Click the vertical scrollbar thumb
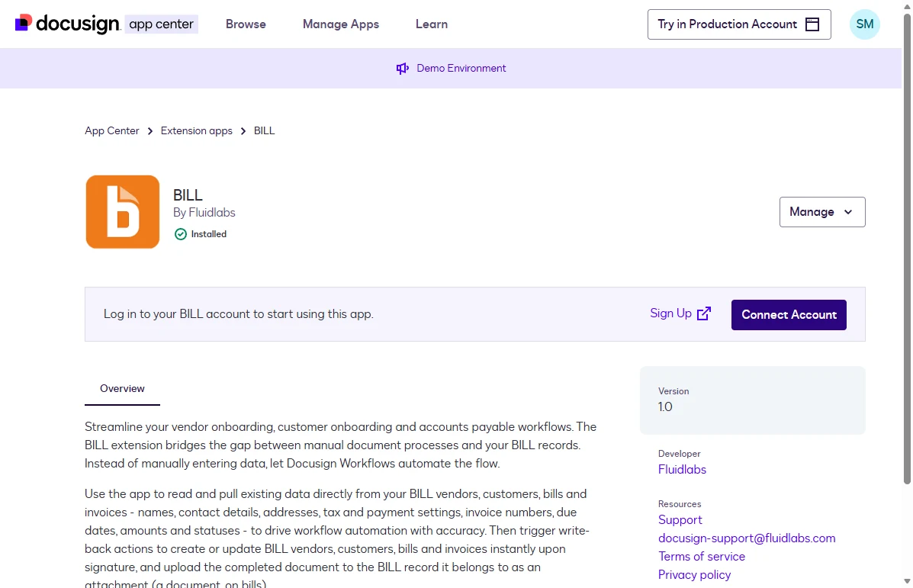Viewport: 913px width, 588px height. 907,249
